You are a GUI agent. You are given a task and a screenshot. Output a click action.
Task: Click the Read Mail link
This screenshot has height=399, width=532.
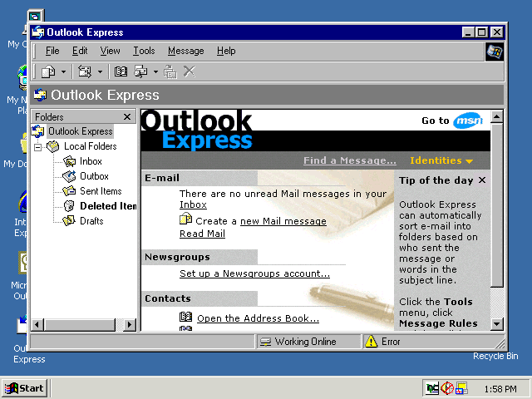202,234
